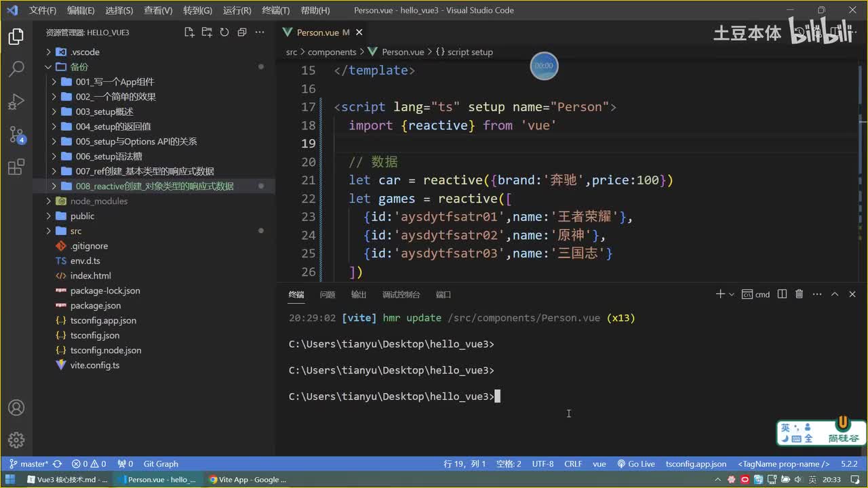The width and height of the screenshot is (868, 488).
Task: Expand the node_modules folder
Action: click(x=98, y=201)
